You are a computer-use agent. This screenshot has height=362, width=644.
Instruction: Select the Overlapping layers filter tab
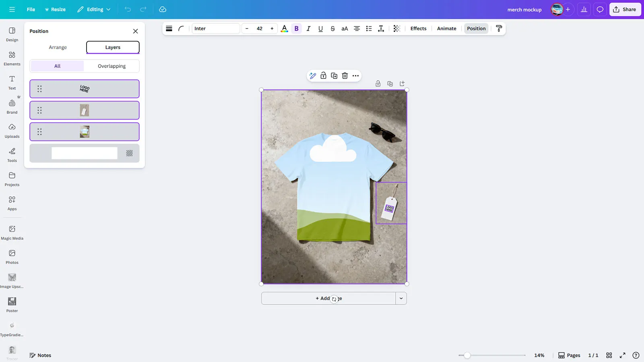[x=111, y=66]
